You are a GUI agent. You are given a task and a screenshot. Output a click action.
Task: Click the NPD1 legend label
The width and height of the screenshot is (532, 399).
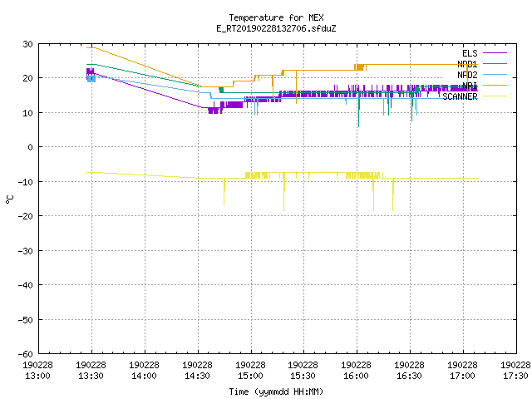click(x=467, y=64)
